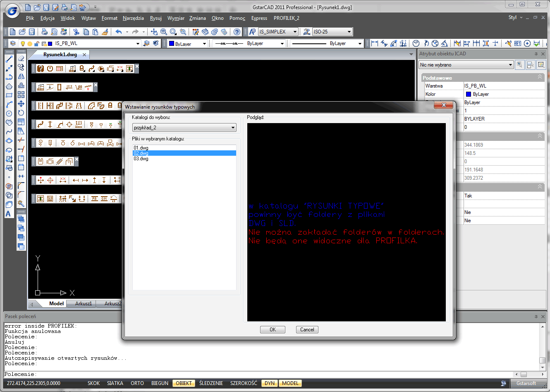Select the Rectangle draw tool

pos(9,95)
